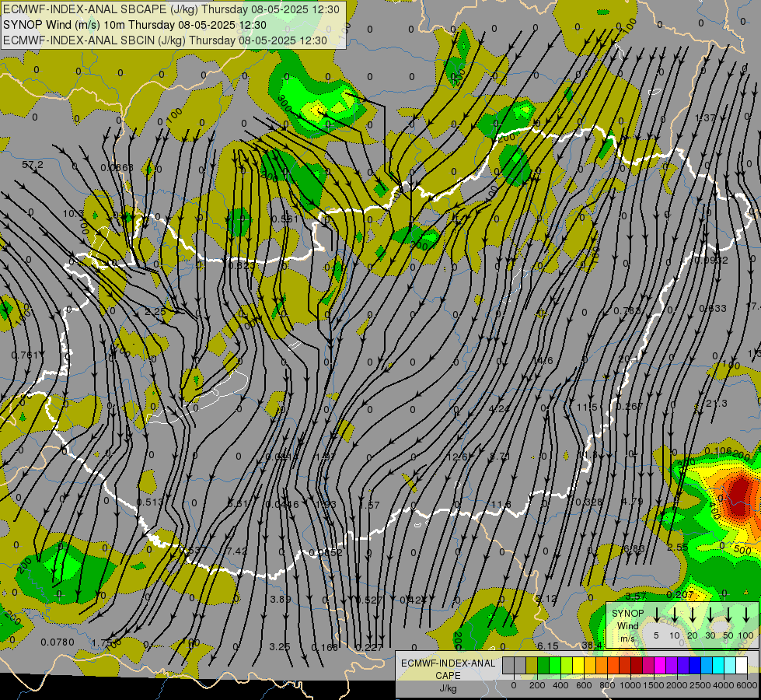Viewport: 761px width, 700px height.
Task: Click the '2.25' value on the map
Action: pos(155,311)
